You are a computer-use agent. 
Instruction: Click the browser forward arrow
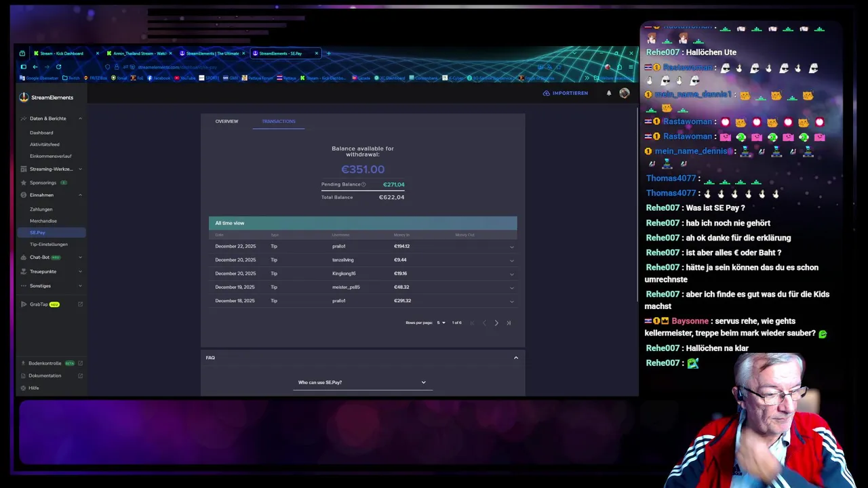[x=47, y=66]
